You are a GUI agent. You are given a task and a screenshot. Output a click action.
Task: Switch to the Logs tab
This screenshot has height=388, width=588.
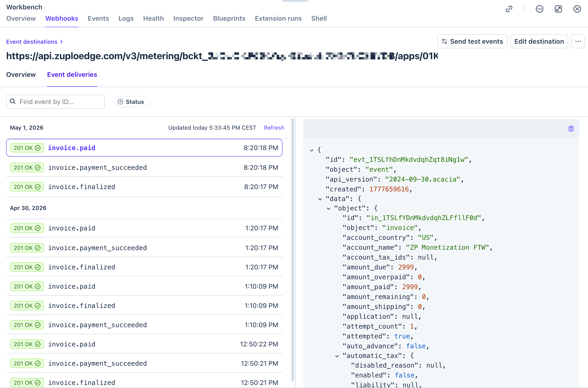(126, 18)
